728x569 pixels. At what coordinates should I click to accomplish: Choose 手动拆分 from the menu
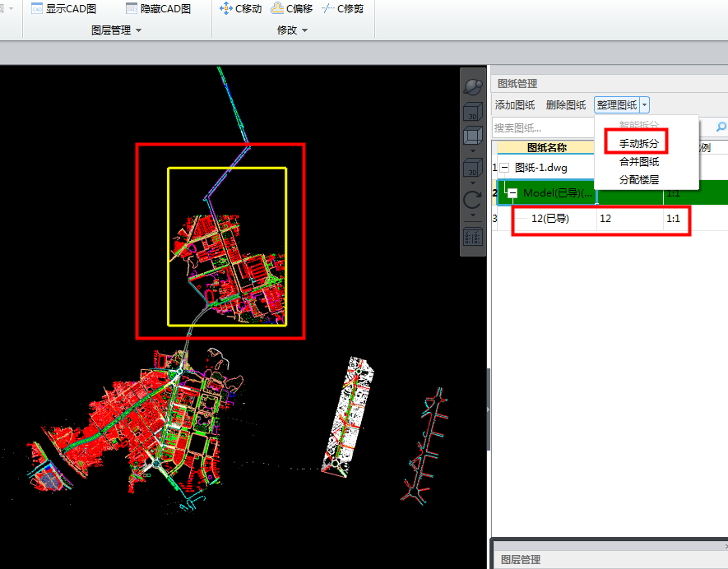coord(639,143)
